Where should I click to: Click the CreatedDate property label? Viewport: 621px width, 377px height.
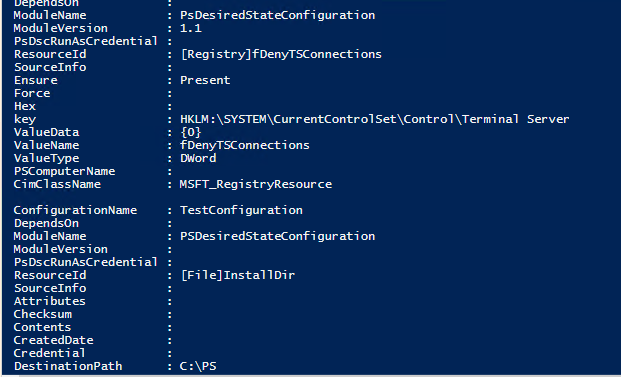[53, 341]
